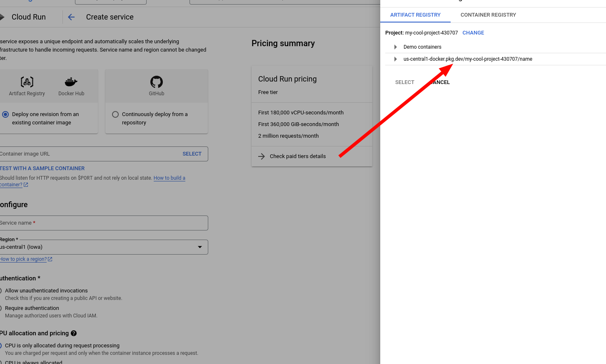Click Check paid tiers details link
This screenshot has width=606, height=364.
click(298, 156)
